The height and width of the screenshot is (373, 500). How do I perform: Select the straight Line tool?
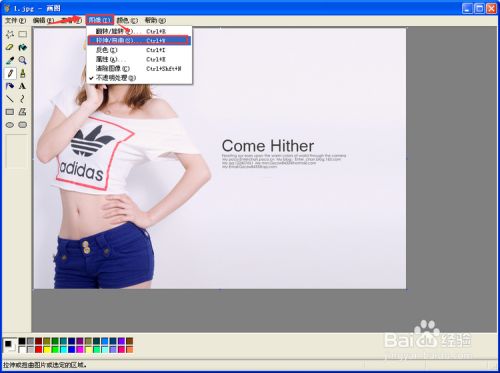point(10,99)
